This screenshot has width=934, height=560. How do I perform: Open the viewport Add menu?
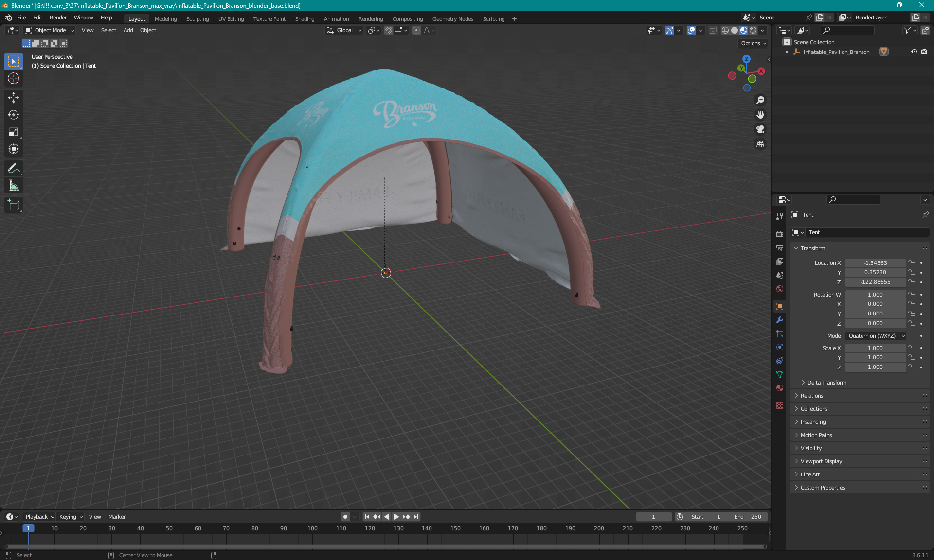point(128,30)
